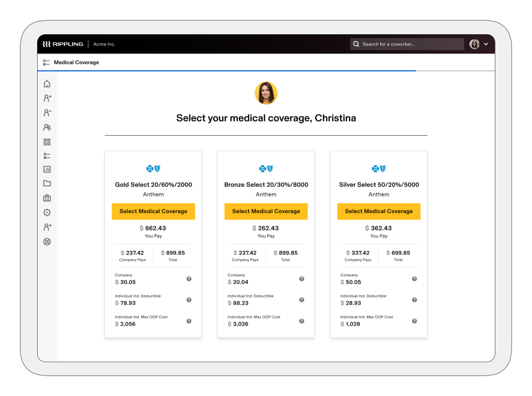Click the add employee icon in sidebar
This screenshot has height=396, width=532.
(47, 98)
